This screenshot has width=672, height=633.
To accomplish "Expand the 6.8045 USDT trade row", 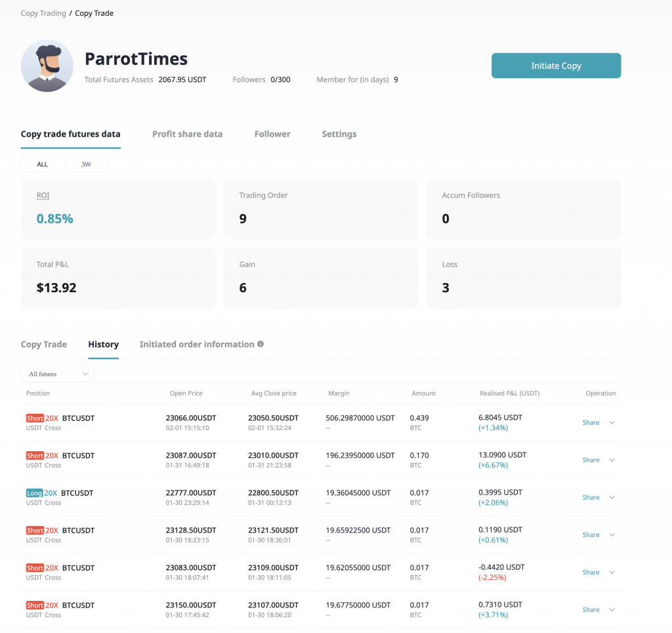I will click(x=612, y=423).
